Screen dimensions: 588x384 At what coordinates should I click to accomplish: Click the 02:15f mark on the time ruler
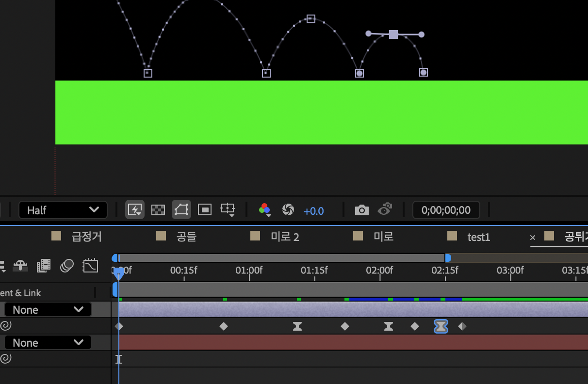[445, 271]
